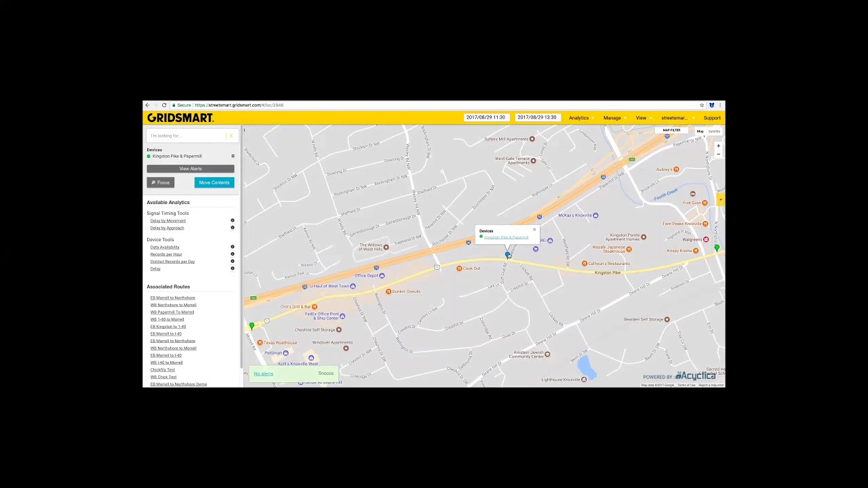Clear the search box with the X icon
Screen dimensions: 868x488
231,136
